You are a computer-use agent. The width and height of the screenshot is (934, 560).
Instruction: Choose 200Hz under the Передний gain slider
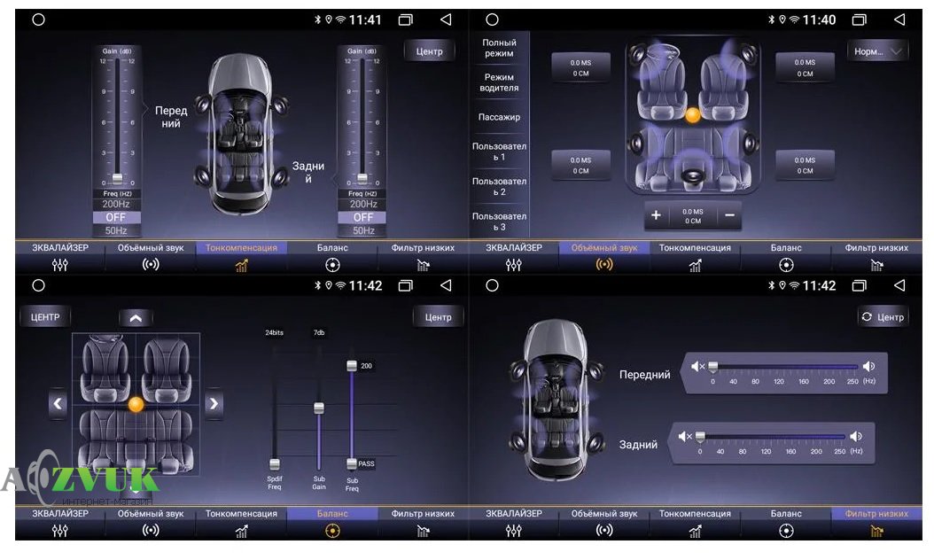click(117, 205)
